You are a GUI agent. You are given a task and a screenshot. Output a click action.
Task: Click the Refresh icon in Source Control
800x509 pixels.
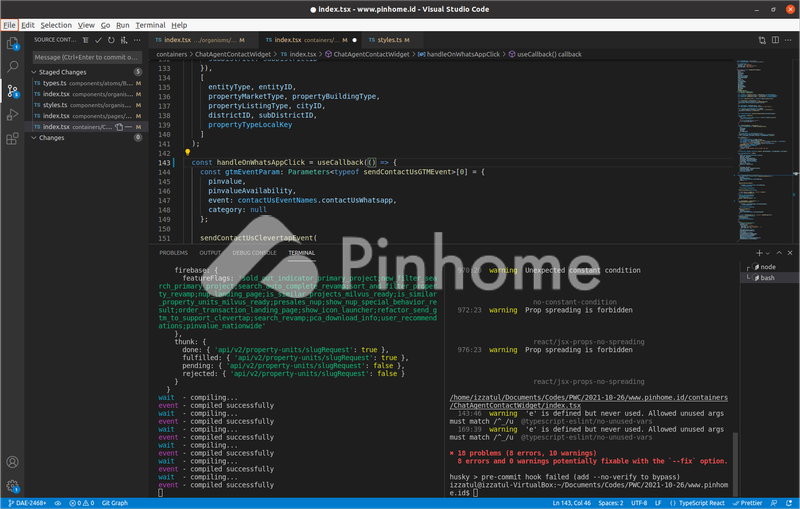tap(111, 40)
